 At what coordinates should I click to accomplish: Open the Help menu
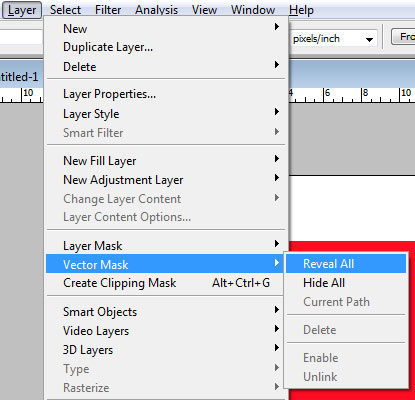point(301,10)
